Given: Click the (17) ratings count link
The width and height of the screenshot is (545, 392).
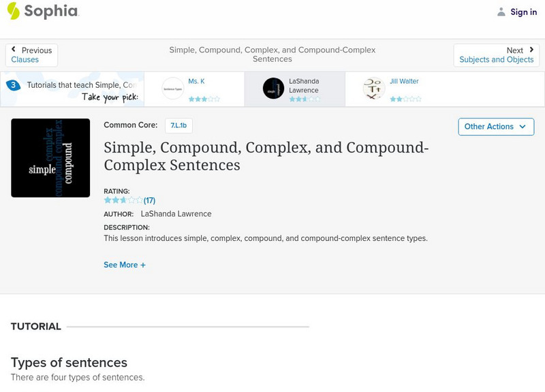Looking at the screenshot, I should pyautogui.click(x=149, y=200).
